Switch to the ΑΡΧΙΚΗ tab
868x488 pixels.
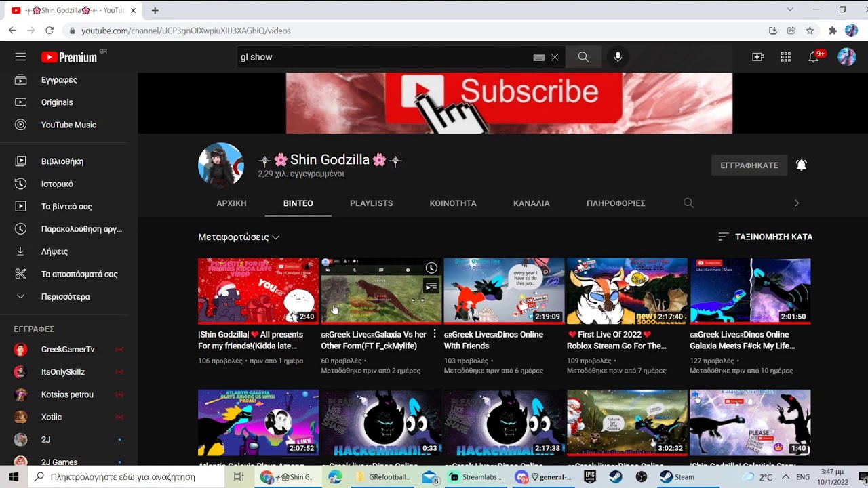point(231,203)
